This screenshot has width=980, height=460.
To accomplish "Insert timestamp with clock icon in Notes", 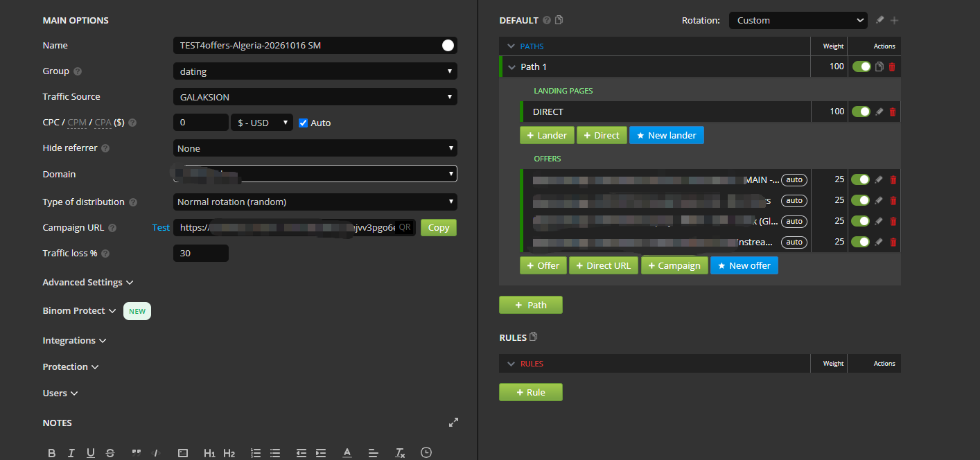I will pyautogui.click(x=426, y=452).
